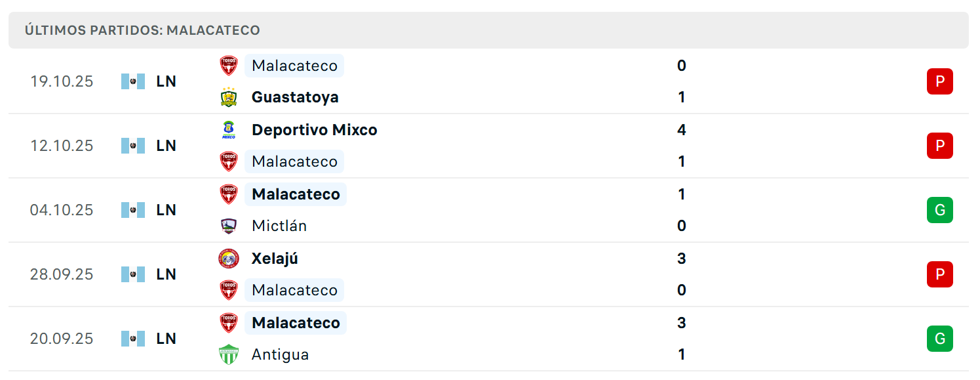Click the Últimos Partidos: Malacateco header

coord(142,30)
